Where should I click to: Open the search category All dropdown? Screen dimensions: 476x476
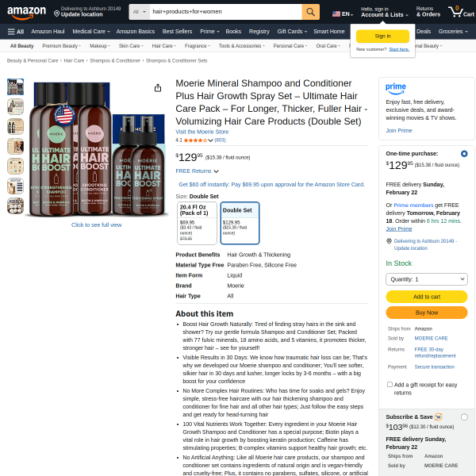pyautogui.click(x=140, y=12)
